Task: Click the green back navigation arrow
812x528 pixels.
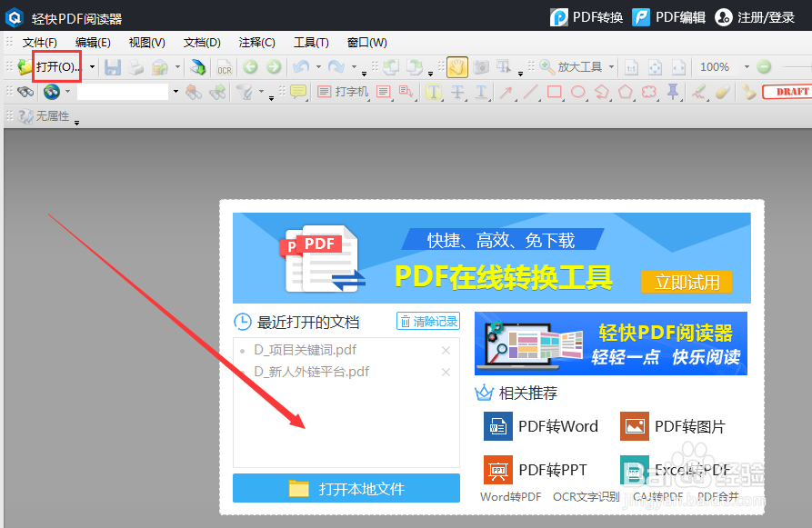Action: click(251, 66)
